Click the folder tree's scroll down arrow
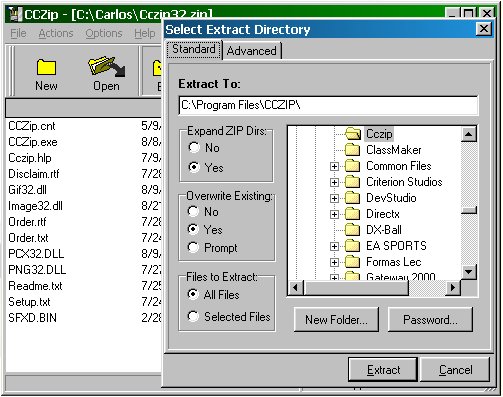503x397 pixels. click(469, 272)
